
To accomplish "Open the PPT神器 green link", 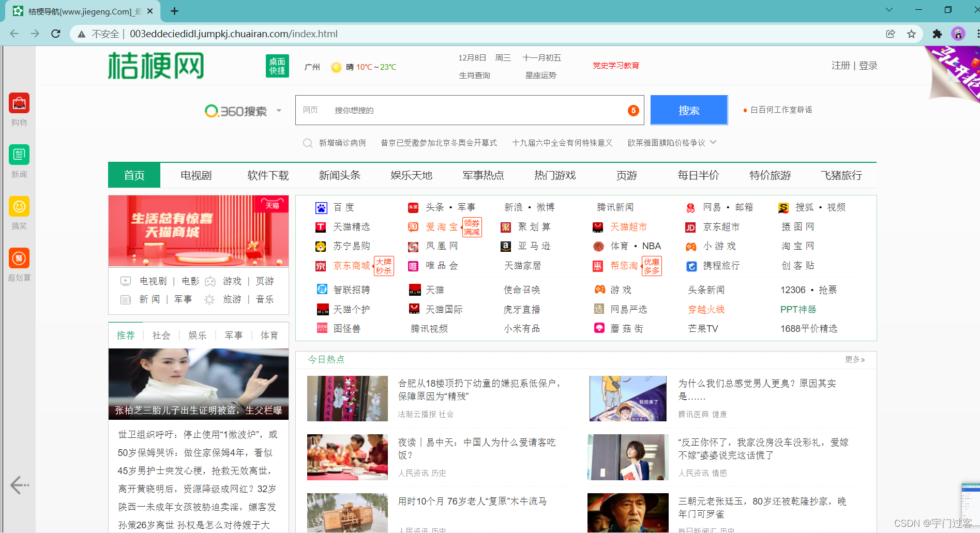I will click(798, 309).
